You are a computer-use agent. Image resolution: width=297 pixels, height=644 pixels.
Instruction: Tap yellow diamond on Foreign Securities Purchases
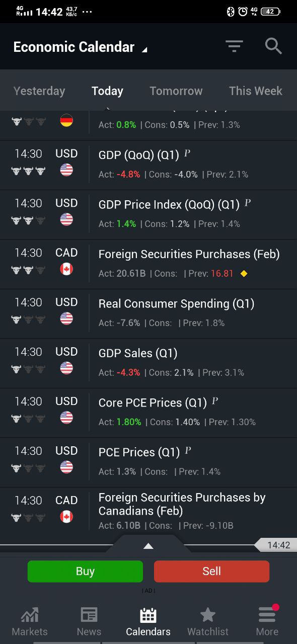pyautogui.click(x=244, y=274)
